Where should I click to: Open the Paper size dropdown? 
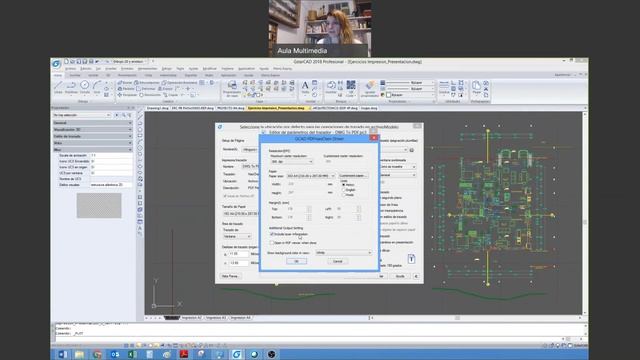pyautogui.click(x=311, y=176)
